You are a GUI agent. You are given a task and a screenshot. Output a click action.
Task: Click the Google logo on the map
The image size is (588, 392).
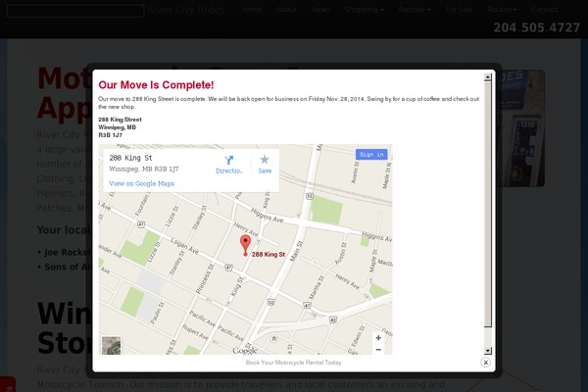(x=244, y=350)
